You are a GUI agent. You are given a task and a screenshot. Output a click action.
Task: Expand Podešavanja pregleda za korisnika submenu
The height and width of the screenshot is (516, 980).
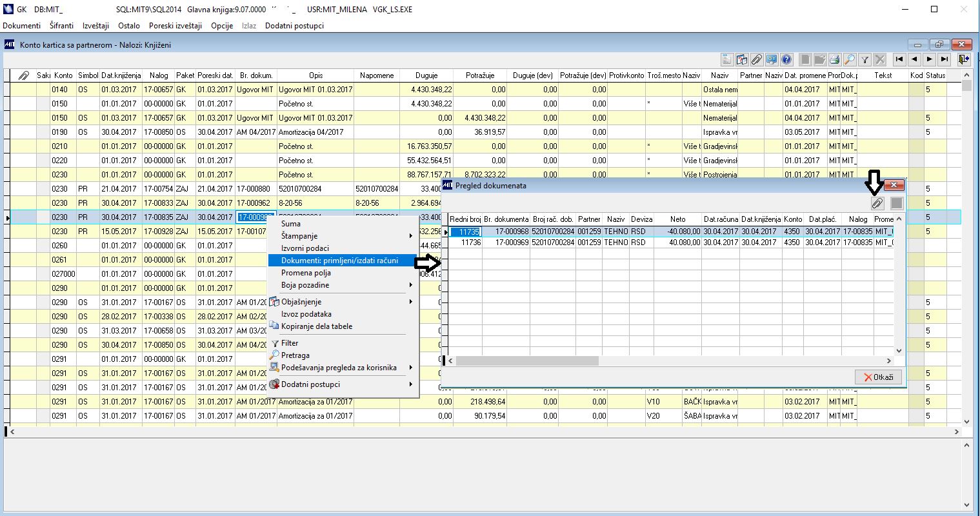point(343,368)
